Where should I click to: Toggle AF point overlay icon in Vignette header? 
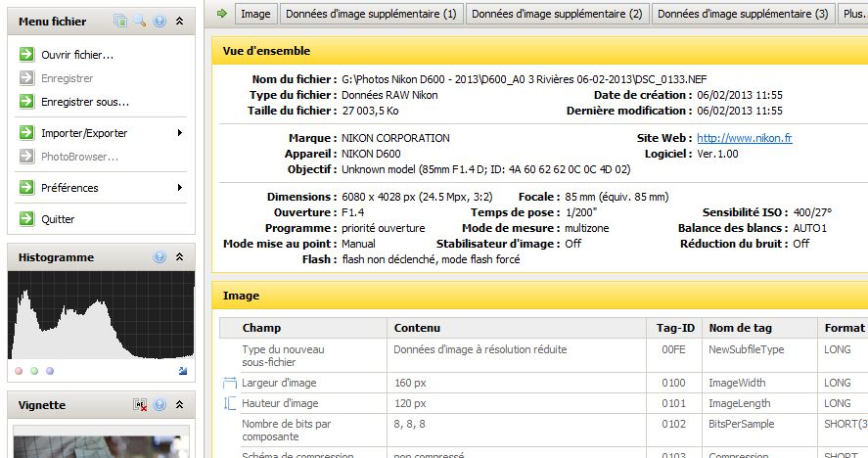pyautogui.click(x=140, y=405)
